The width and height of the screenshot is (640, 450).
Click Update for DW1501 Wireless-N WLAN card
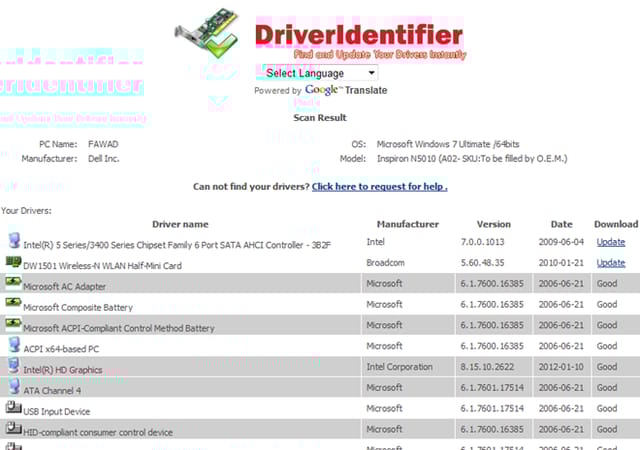click(611, 263)
